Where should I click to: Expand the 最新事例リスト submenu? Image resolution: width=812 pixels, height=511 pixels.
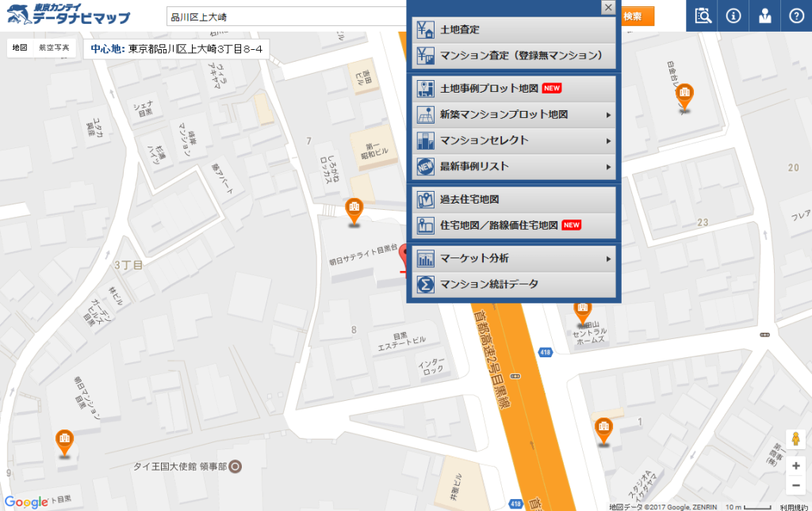pos(514,167)
